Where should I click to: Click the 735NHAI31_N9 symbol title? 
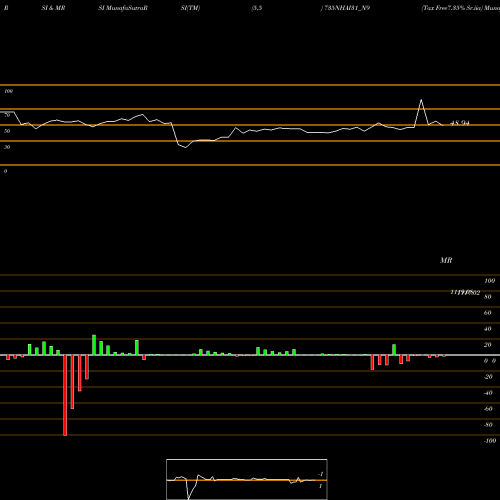coord(347,8)
